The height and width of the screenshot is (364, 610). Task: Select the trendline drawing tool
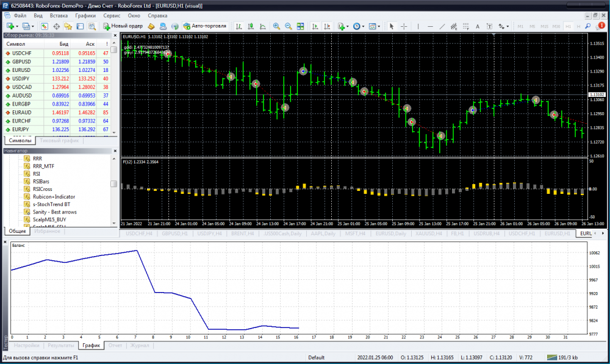[442, 26]
